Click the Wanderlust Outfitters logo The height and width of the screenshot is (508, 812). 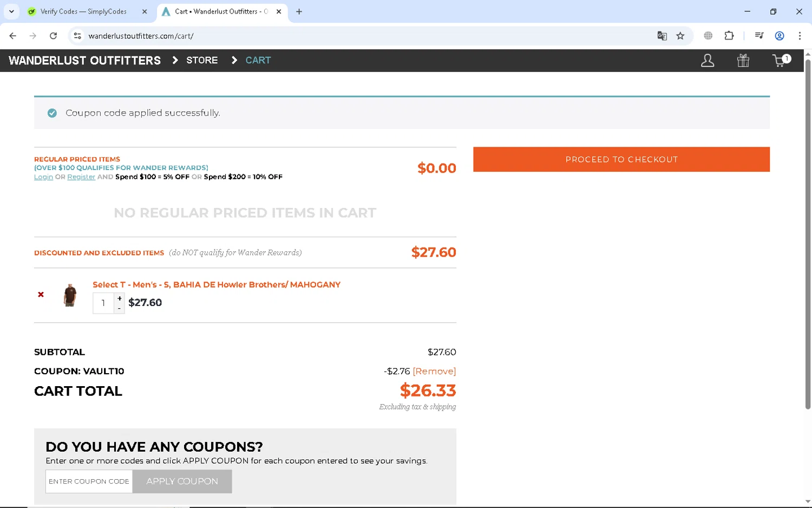tap(84, 61)
